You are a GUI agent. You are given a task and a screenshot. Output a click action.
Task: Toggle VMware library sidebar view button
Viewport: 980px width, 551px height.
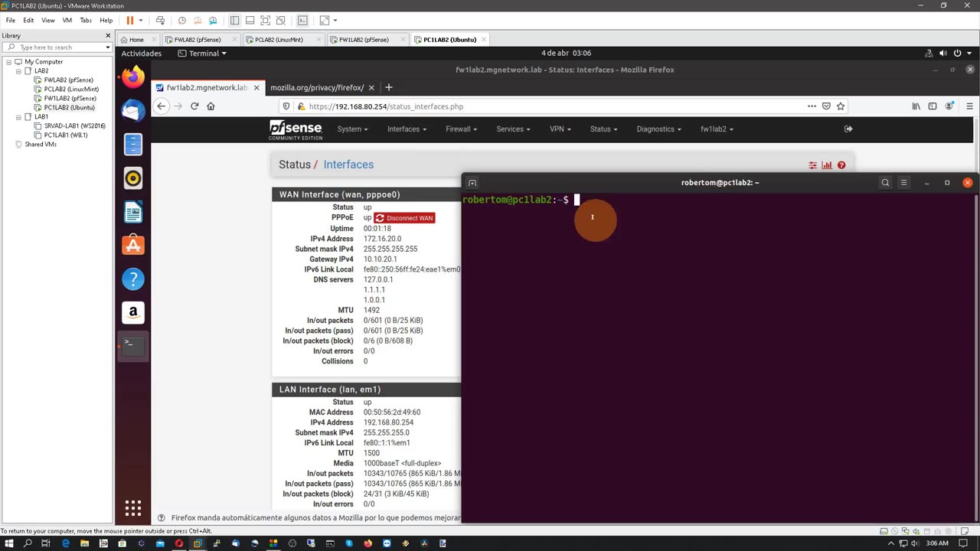point(235,21)
